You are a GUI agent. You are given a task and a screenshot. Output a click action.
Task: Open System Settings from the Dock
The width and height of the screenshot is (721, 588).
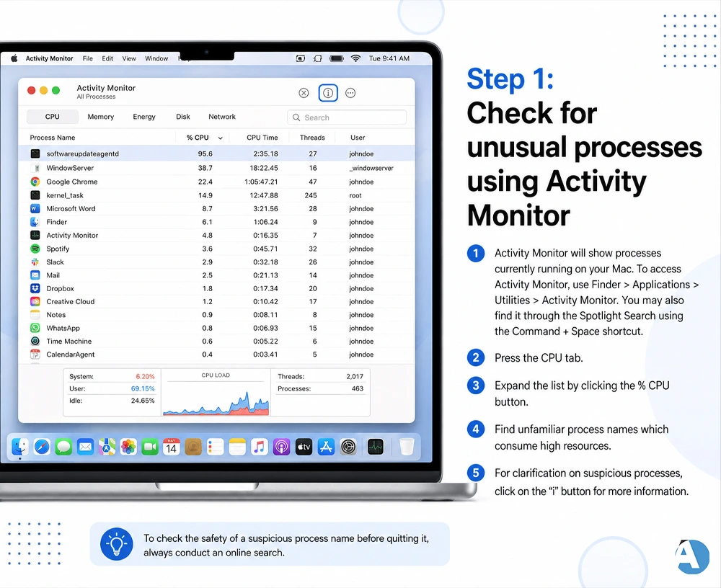[x=348, y=446]
